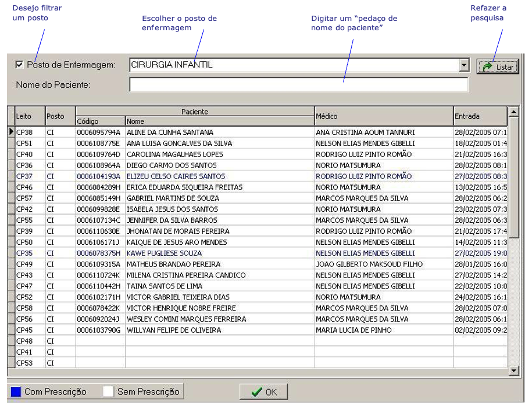The image size is (532, 410).
Task: Click patient code 0006104193A
Action: (x=99, y=176)
